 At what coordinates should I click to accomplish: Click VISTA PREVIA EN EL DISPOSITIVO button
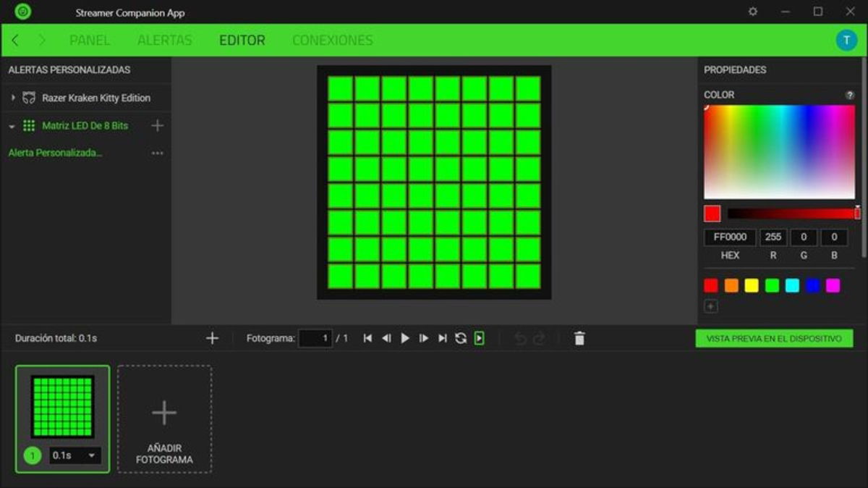click(774, 337)
